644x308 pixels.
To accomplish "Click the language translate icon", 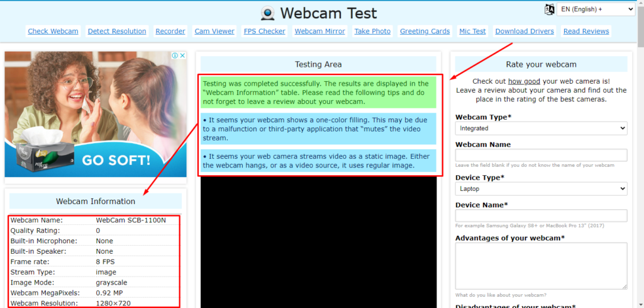I will pyautogui.click(x=549, y=9).
